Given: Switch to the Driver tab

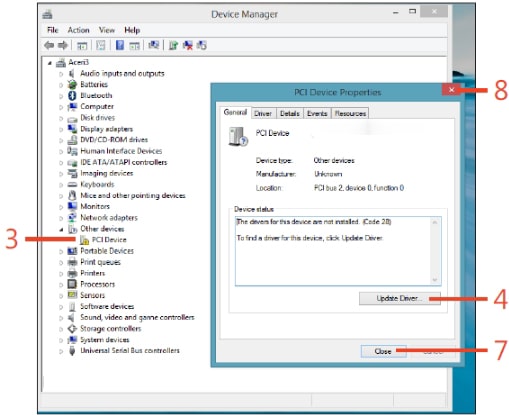Looking at the screenshot, I should pyautogui.click(x=263, y=113).
